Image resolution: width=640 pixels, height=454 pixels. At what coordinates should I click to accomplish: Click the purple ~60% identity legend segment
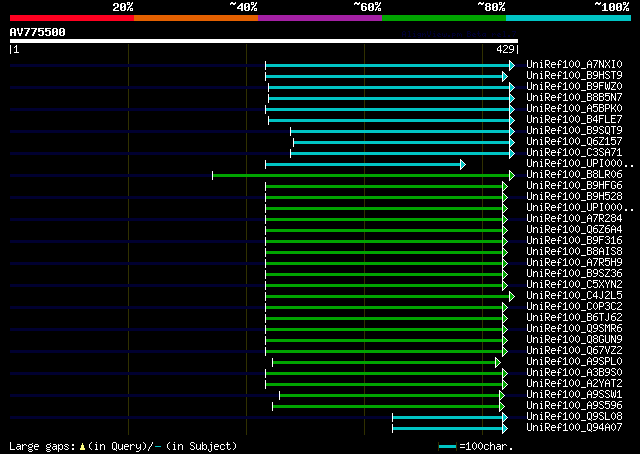tap(320, 18)
